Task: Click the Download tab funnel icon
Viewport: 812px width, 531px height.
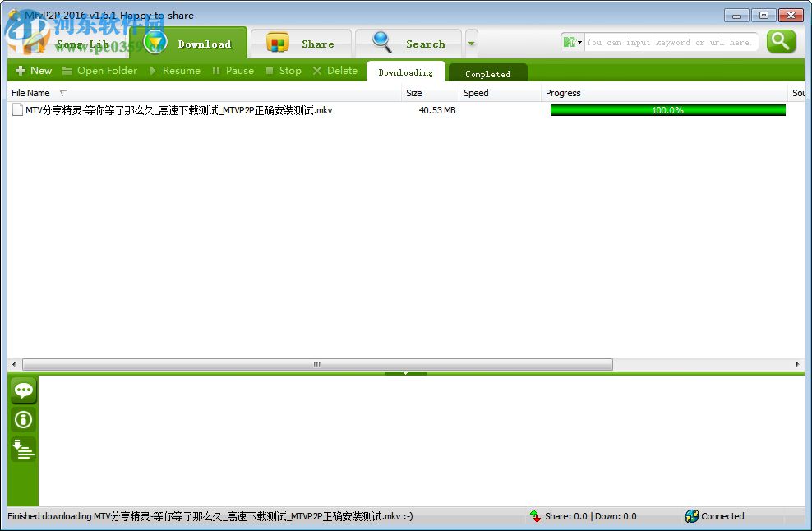Action: click(x=155, y=43)
